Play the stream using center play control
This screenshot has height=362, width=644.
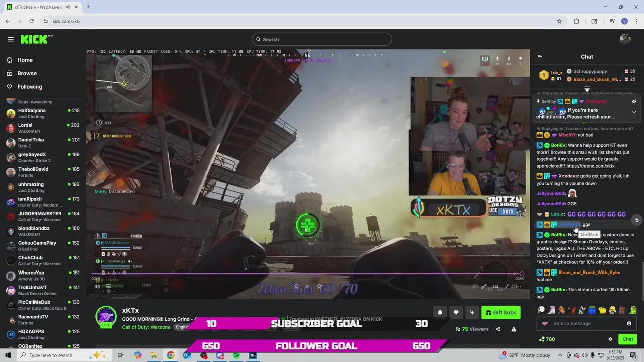pyautogui.click(x=307, y=287)
